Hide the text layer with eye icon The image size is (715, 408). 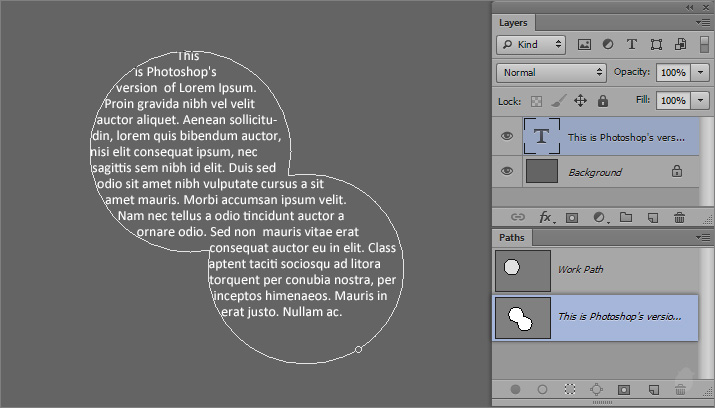click(x=507, y=136)
